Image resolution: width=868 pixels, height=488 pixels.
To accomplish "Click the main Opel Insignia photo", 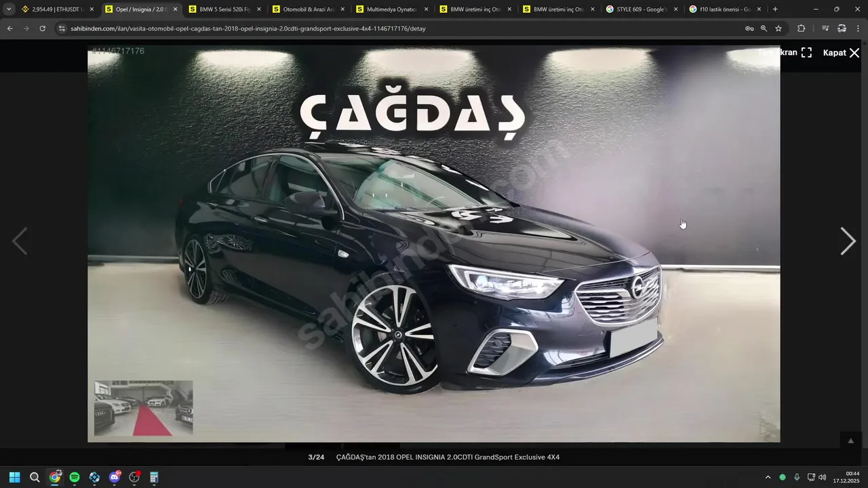I will (x=434, y=244).
